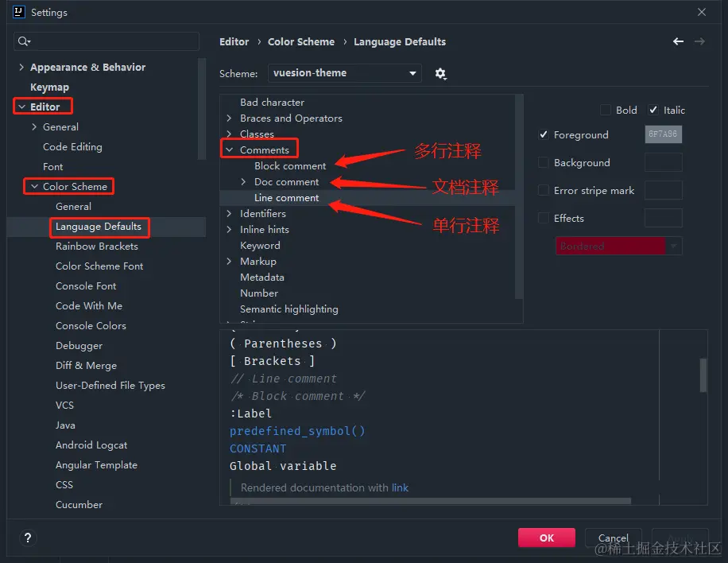Screen dimensions: 728x563
Task: Collapse the Editor section chevron
Action: [21, 107]
